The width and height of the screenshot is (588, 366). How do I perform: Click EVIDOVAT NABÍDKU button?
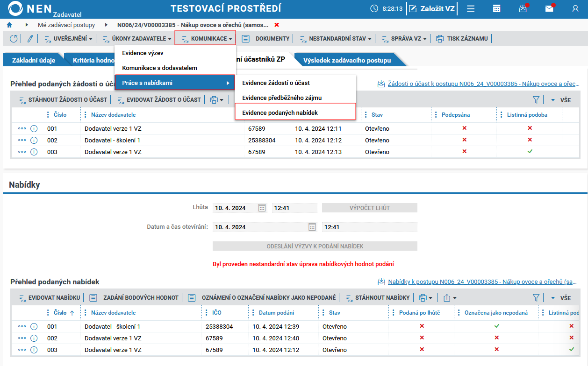pos(49,297)
